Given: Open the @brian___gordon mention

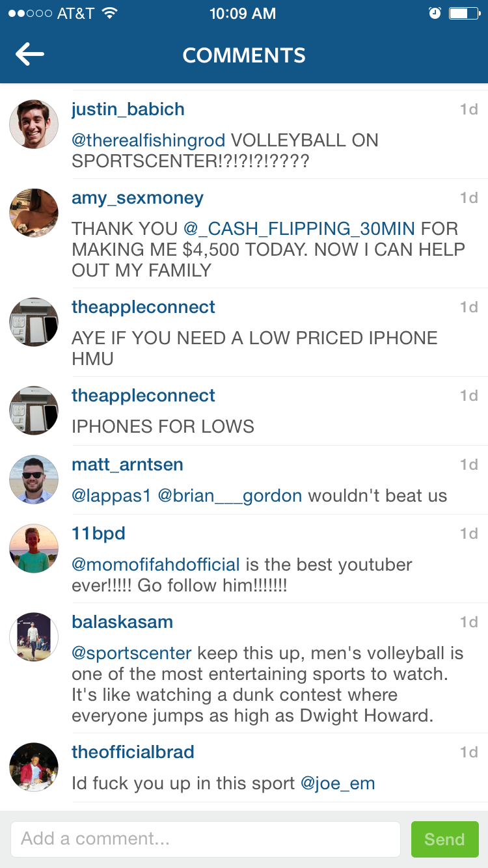Looking at the screenshot, I should [x=230, y=496].
